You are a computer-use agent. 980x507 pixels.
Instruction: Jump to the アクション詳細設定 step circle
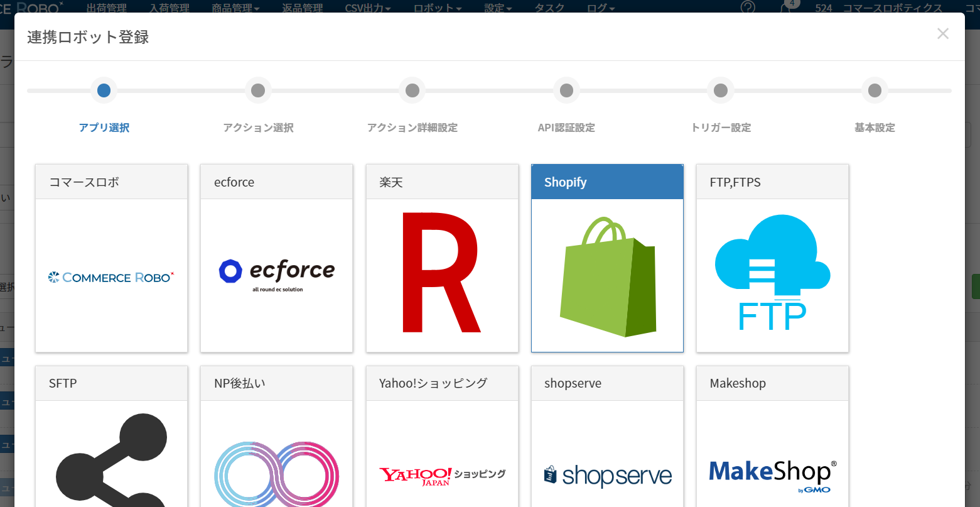click(412, 90)
